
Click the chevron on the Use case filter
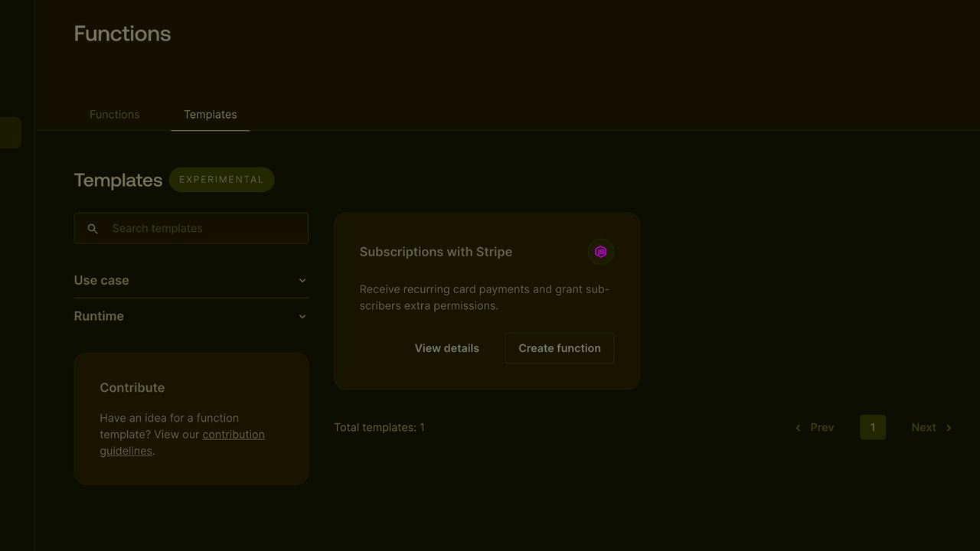(x=302, y=280)
